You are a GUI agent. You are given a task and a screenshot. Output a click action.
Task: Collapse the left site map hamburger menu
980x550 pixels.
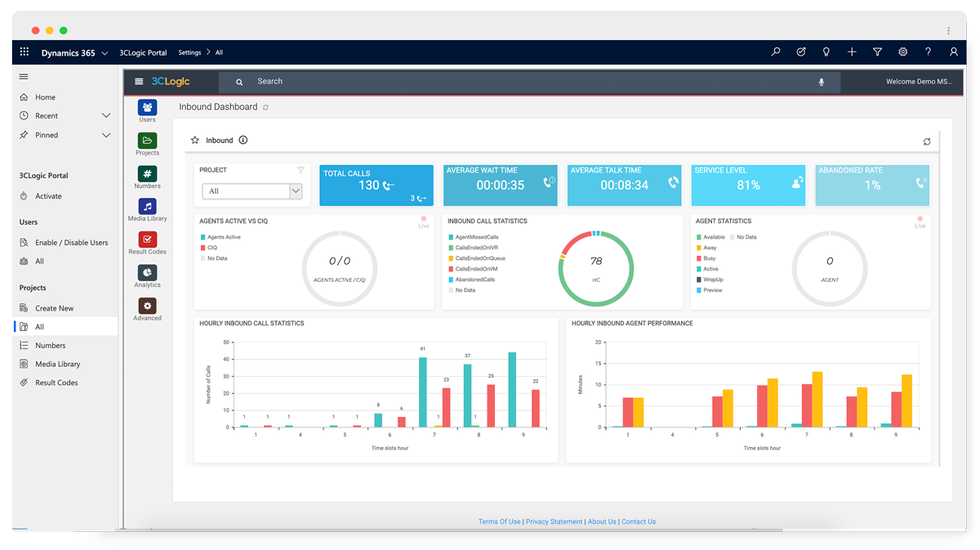(24, 77)
